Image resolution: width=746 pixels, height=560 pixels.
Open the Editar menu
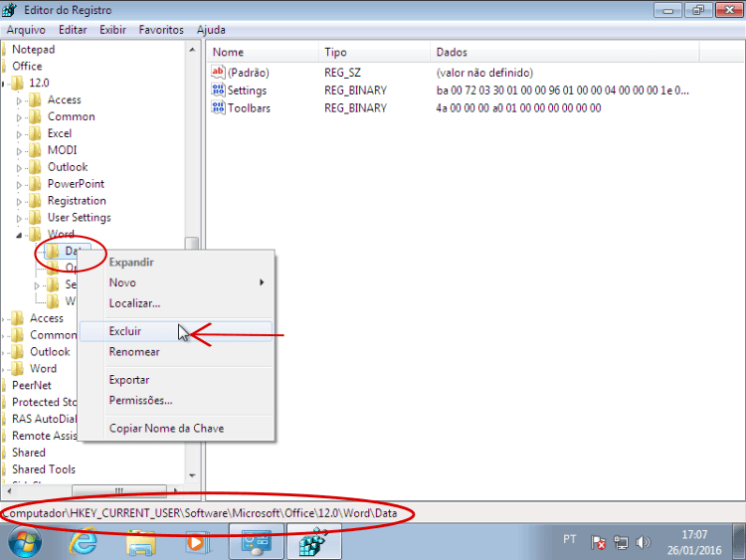pos(73,30)
